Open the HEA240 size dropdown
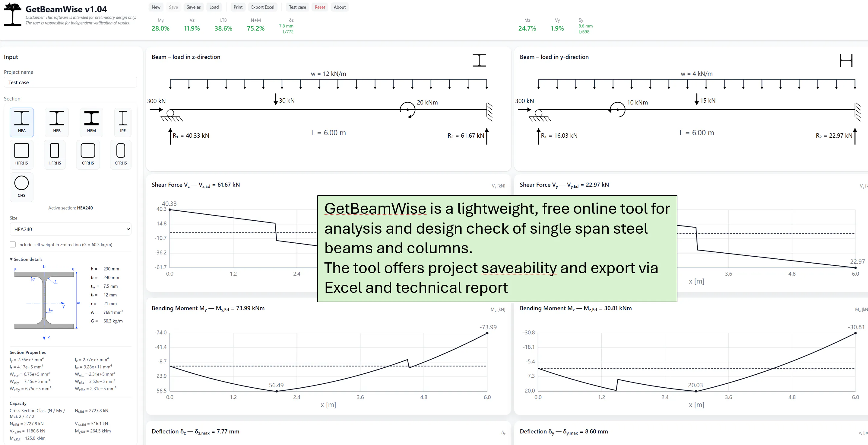The width and height of the screenshot is (868, 445). click(x=71, y=229)
